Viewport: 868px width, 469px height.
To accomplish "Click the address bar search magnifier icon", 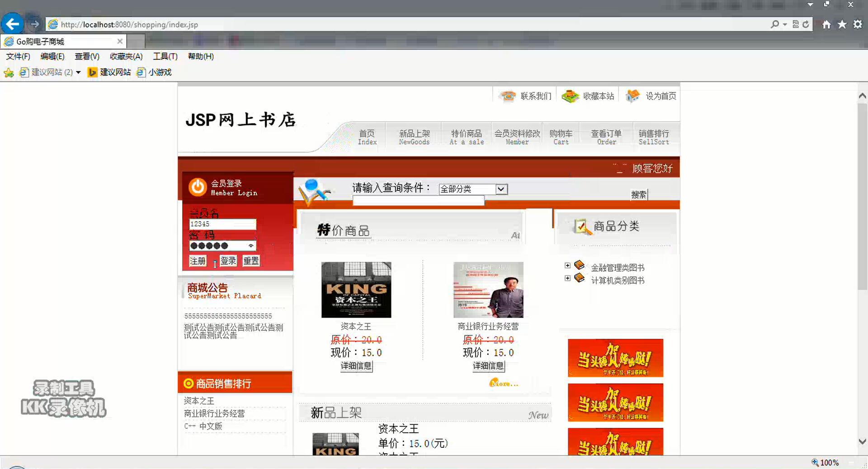I will click(775, 24).
